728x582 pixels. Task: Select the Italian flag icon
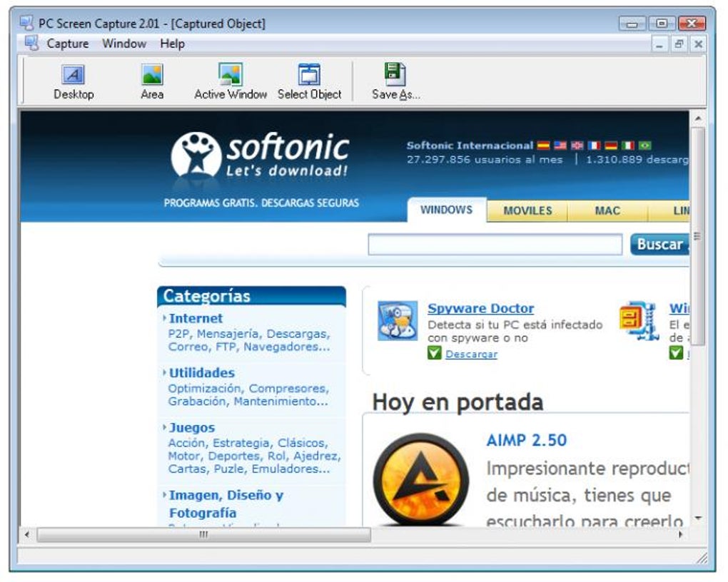pyautogui.click(x=627, y=145)
